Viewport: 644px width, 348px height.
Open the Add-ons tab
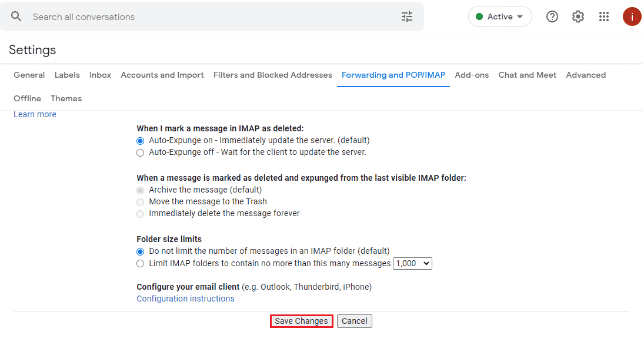tap(472, 75)
